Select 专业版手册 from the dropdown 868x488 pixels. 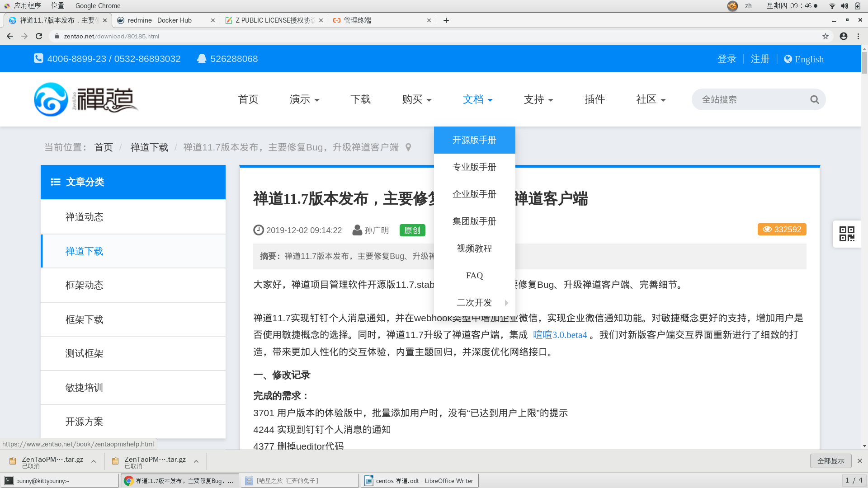pos(474,167)
